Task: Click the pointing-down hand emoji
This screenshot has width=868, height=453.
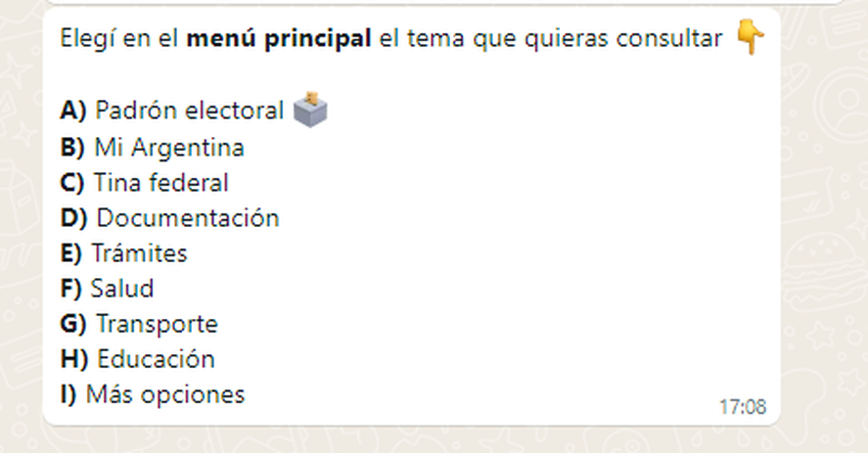Action: coord(751,37)
